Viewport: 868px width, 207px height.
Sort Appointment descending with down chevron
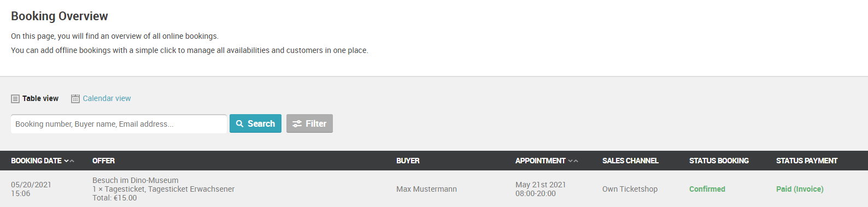coord(570,161)
